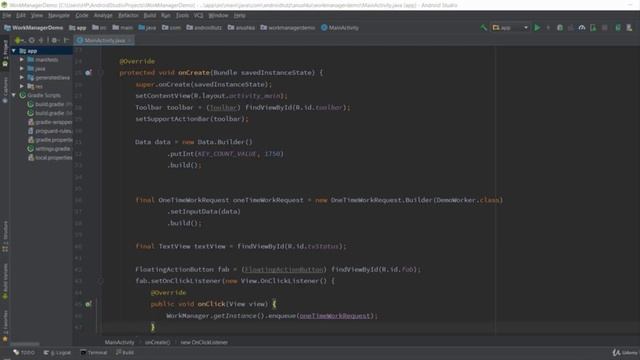Open the Help menu
The image size is (640, 360).
click(240, 16)
